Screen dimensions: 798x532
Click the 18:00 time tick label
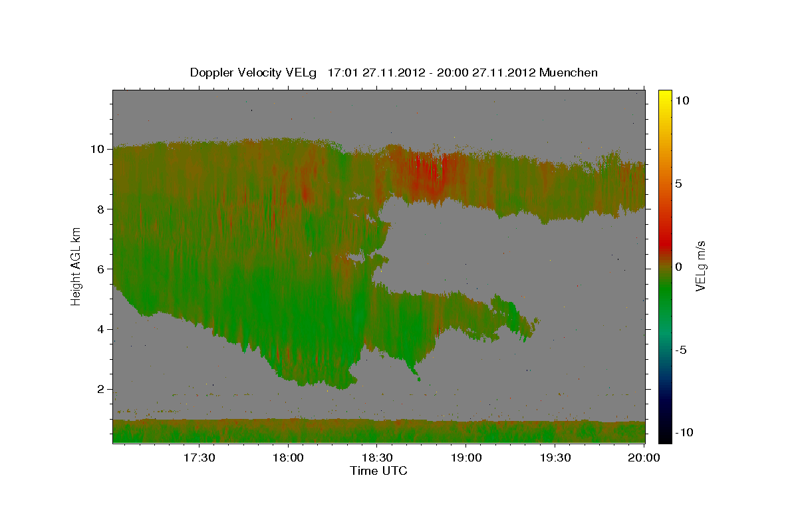288,458
